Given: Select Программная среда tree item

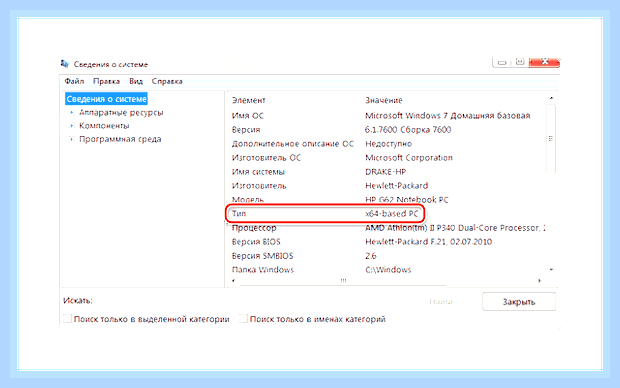Looking at the screenshot, I should (x=120, y=139).
